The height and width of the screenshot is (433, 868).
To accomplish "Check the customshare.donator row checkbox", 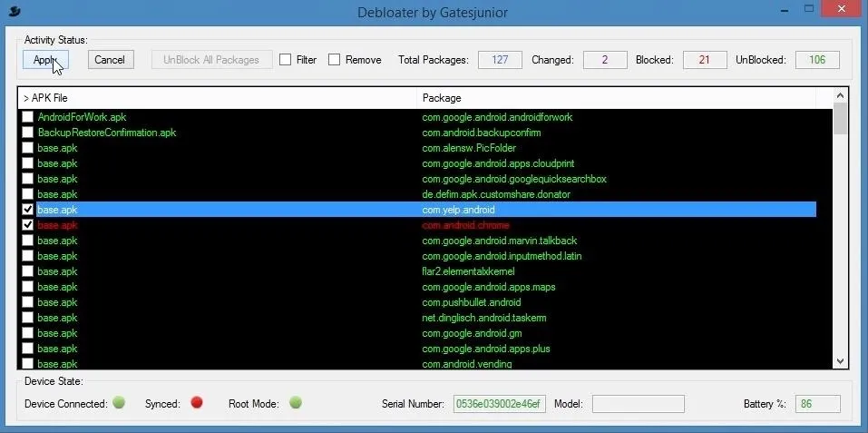I will pyautogui.click(x=28, y=194).
